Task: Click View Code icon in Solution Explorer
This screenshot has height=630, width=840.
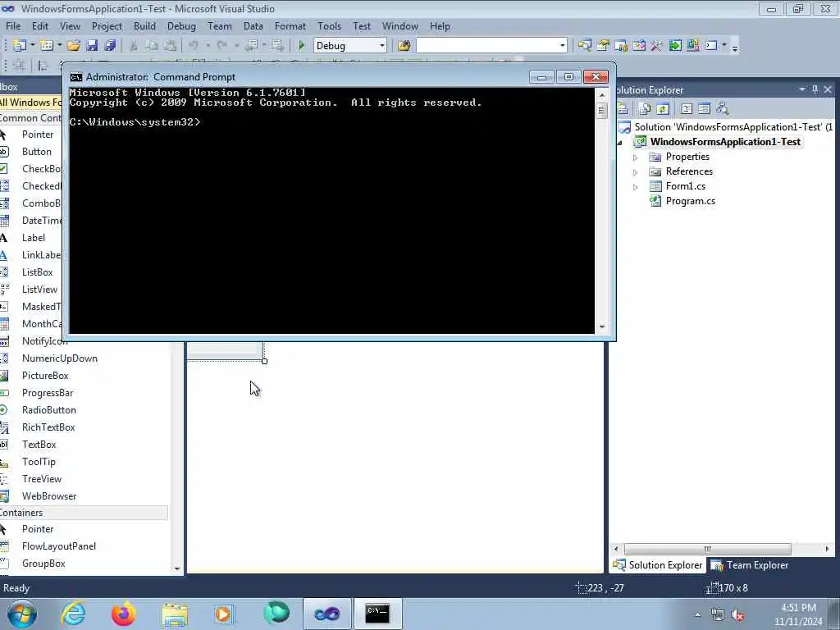Action: (x=687, y=109)
